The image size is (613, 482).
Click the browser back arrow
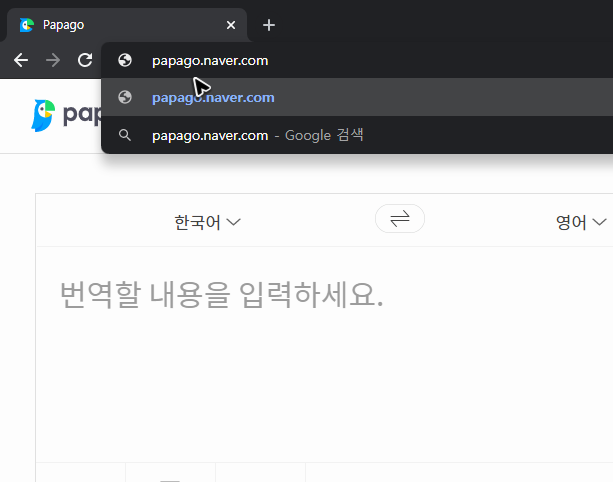click(x=21, y=60)
